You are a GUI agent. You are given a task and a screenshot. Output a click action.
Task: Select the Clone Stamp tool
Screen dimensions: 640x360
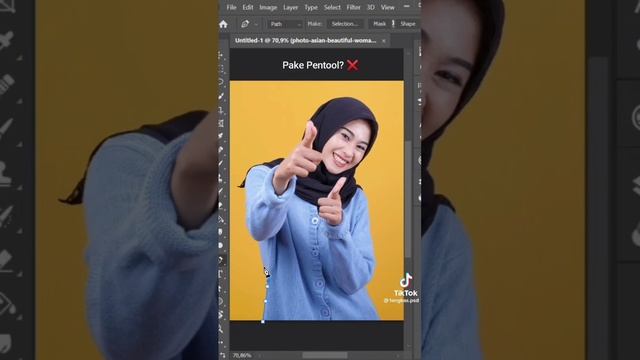(x=221, y=178)
